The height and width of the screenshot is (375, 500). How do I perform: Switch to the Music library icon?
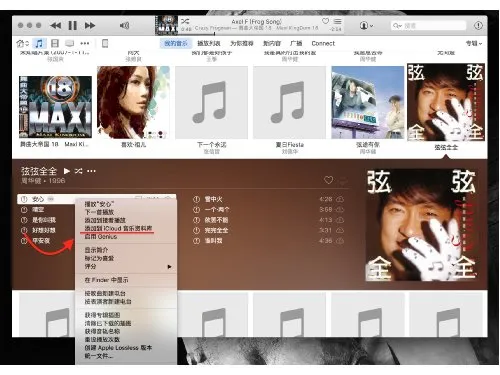[x=39, y=43]
